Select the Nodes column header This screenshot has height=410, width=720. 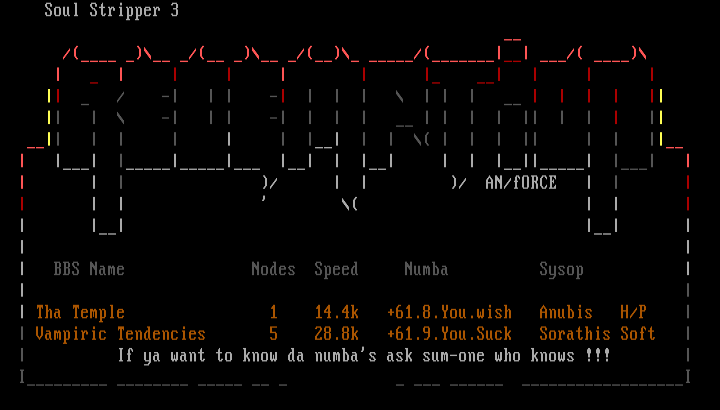coord(273,269)
